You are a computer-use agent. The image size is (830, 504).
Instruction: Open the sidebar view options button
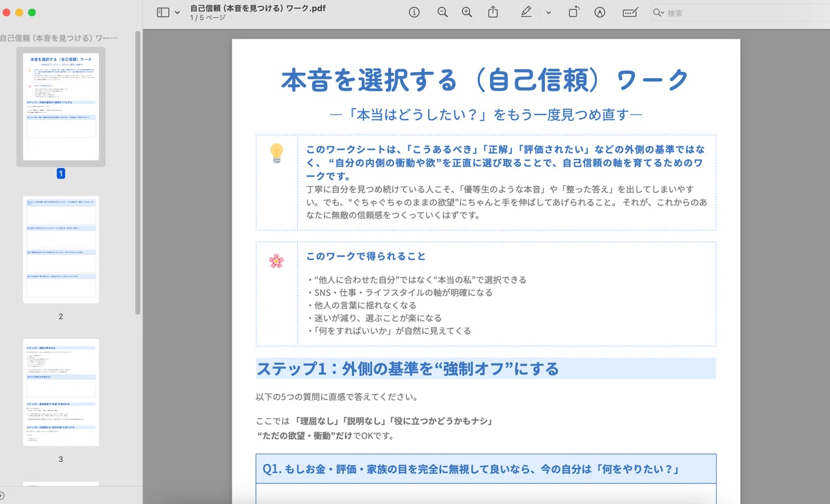click(163, 12)
